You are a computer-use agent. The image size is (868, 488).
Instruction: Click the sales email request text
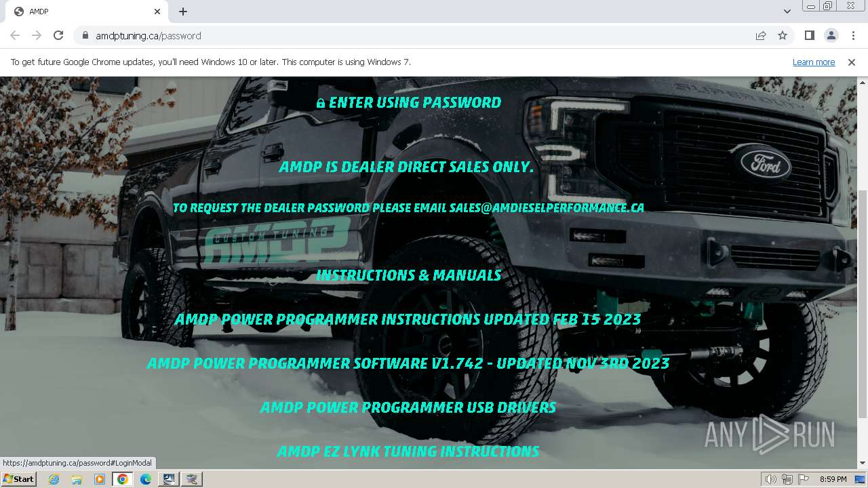[x=408, y=207]
